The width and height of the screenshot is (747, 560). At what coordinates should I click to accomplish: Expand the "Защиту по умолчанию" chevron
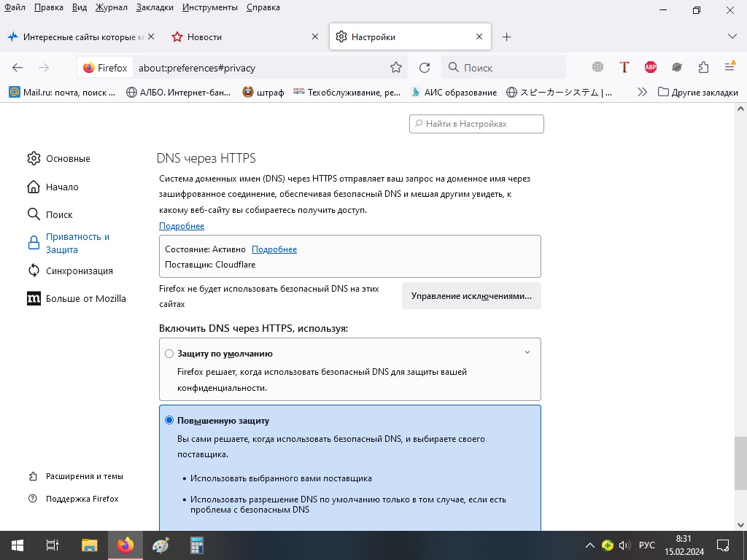coord(527,353)
